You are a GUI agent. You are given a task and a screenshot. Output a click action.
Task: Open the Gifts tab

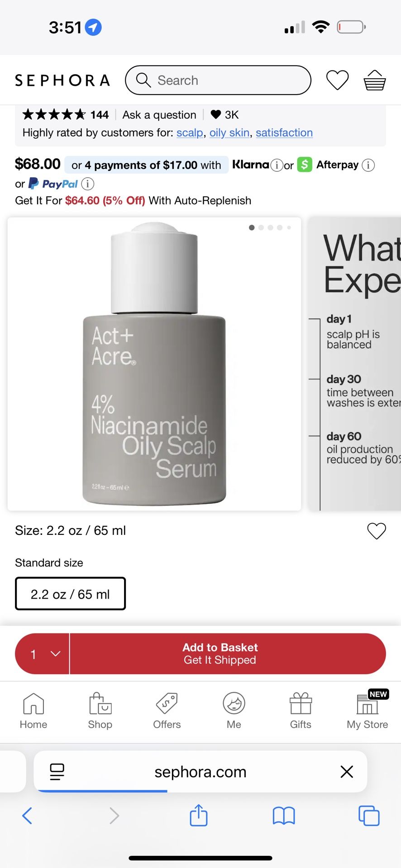point(301,711)
